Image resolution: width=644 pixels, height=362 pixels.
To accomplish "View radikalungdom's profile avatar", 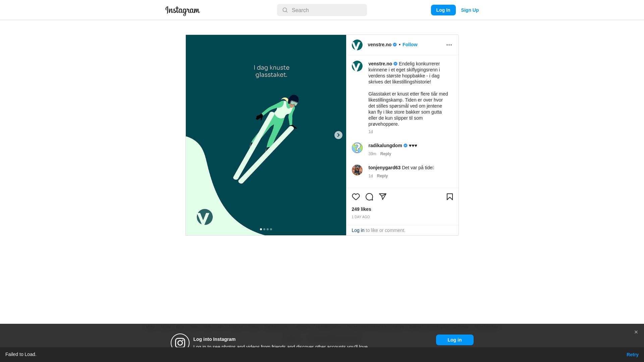I will click(x=357, y=148).
